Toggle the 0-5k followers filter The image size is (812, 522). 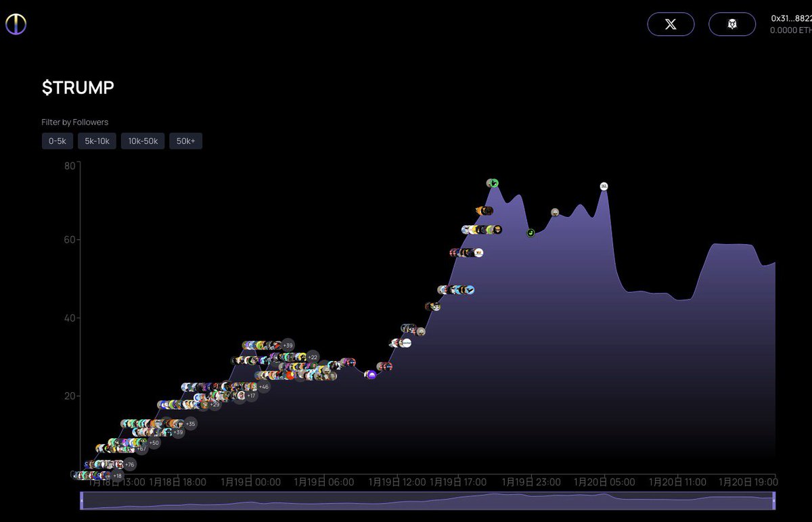tap(57, 141)
